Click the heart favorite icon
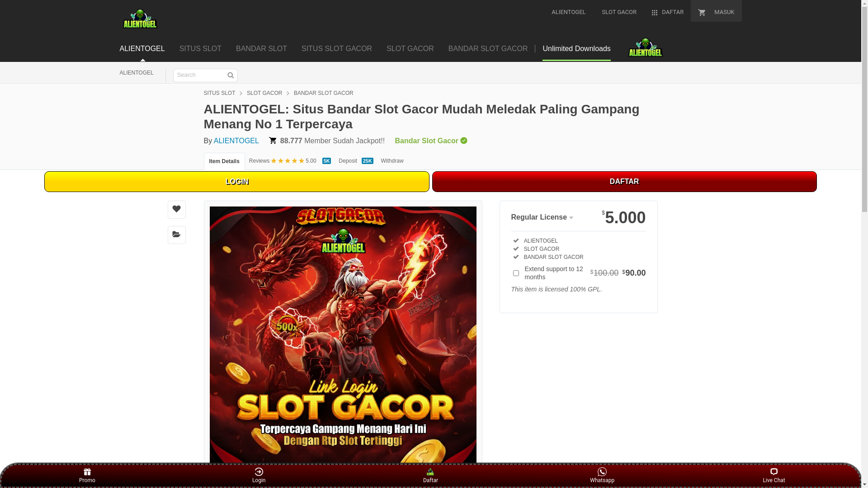 [x=176, y=209]
